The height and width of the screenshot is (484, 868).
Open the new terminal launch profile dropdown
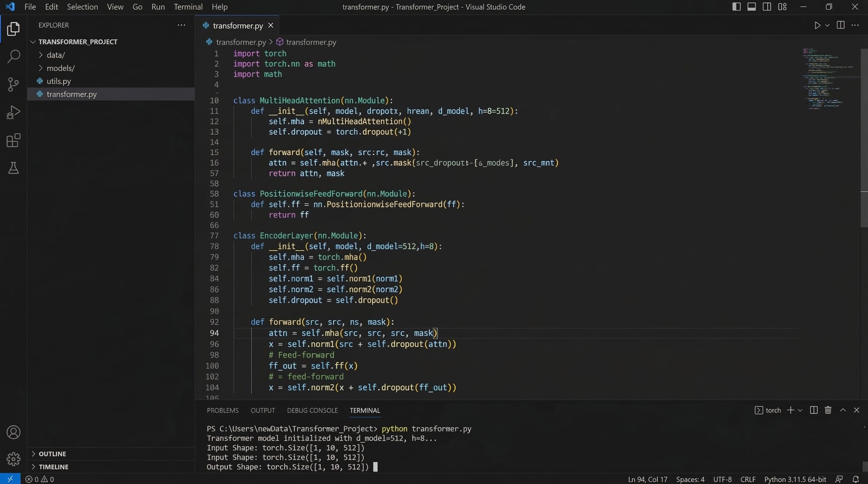coord(800,410)
